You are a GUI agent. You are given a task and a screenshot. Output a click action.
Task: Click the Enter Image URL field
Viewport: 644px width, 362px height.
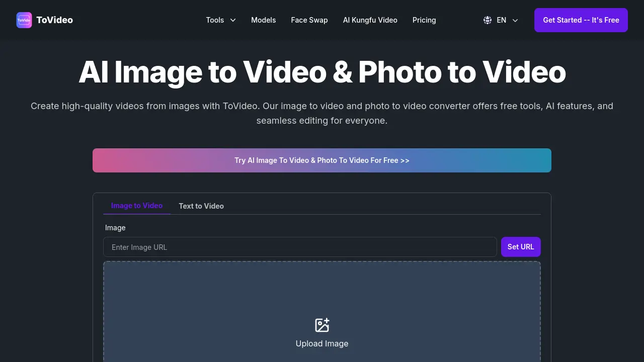(x=300, y=247)
